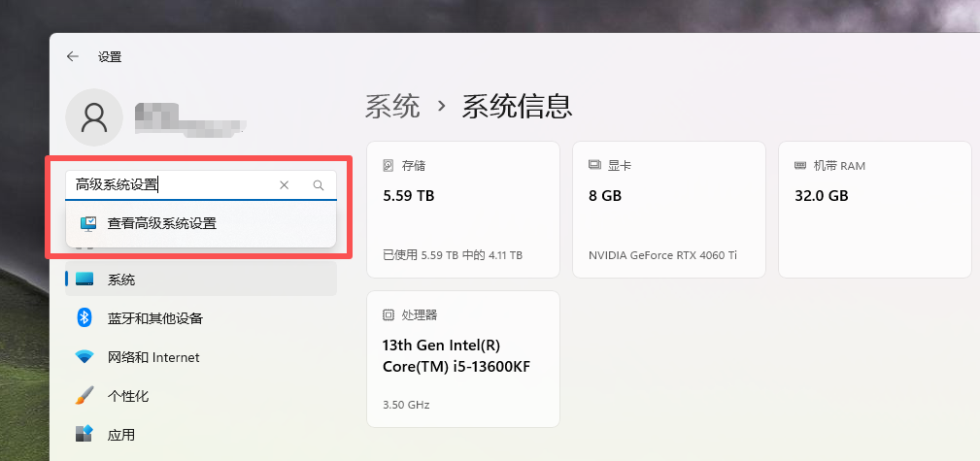Click the 系统 sidebar icon

(x=84, y=280)
